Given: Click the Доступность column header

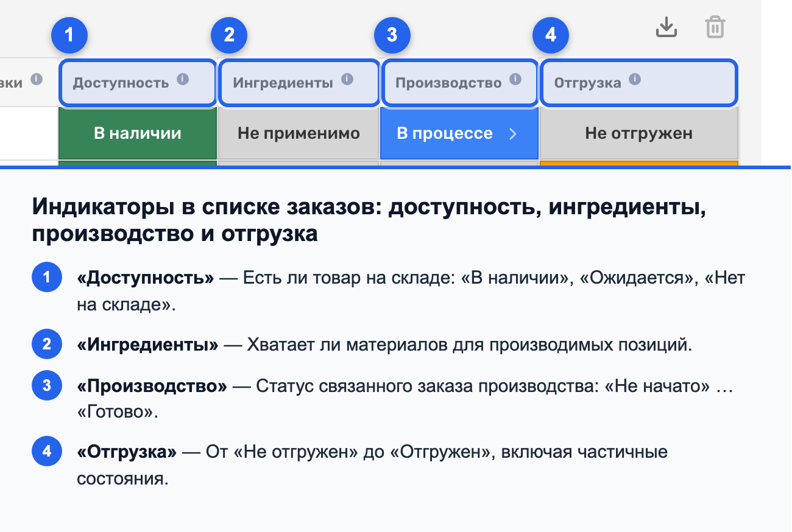Looking at the screenshot, I should (138, 82).
